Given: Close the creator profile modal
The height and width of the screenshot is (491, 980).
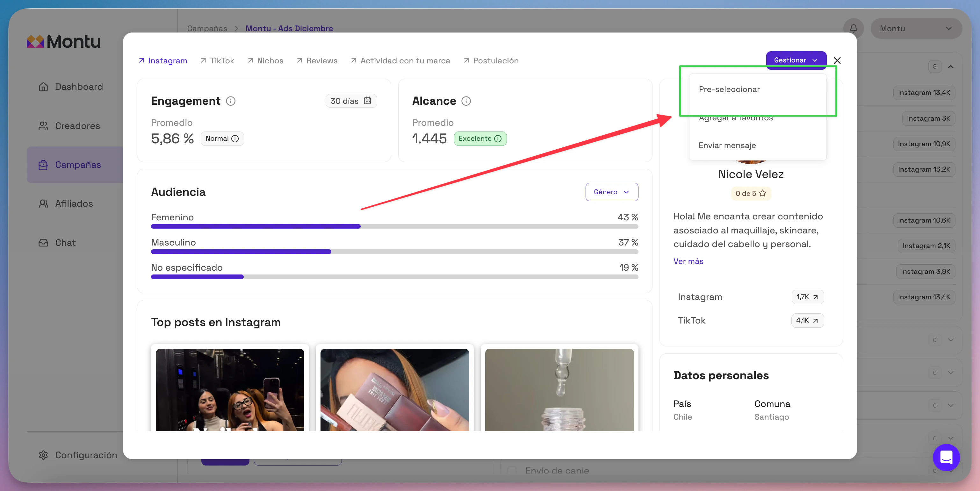Looking at the screenshot, I should click(837, 60).
